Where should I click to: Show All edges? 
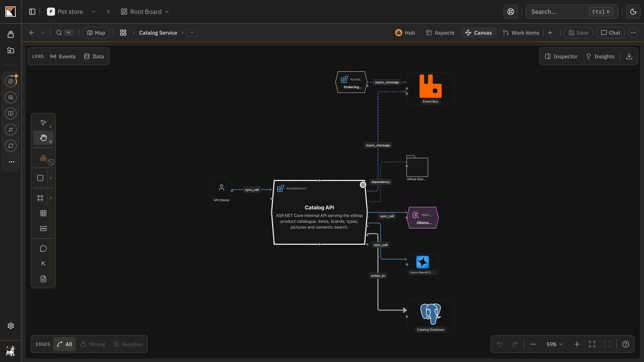[x=64, y=344]
